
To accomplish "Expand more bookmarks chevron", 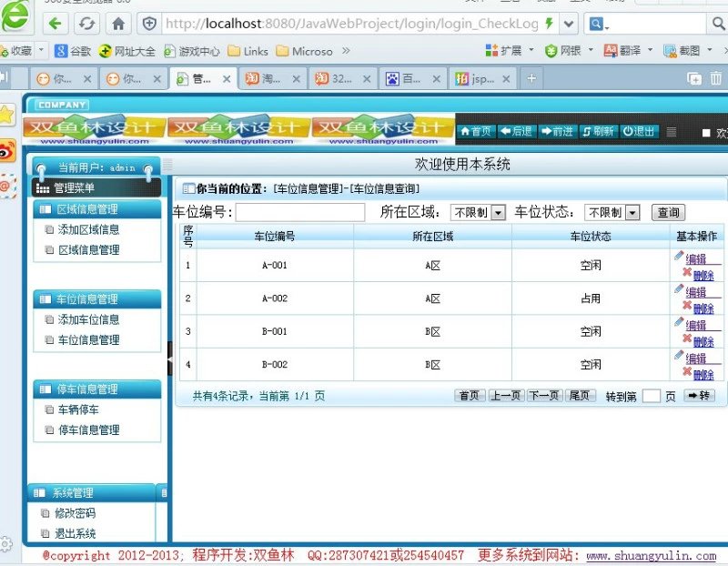I will click(346, 51).
